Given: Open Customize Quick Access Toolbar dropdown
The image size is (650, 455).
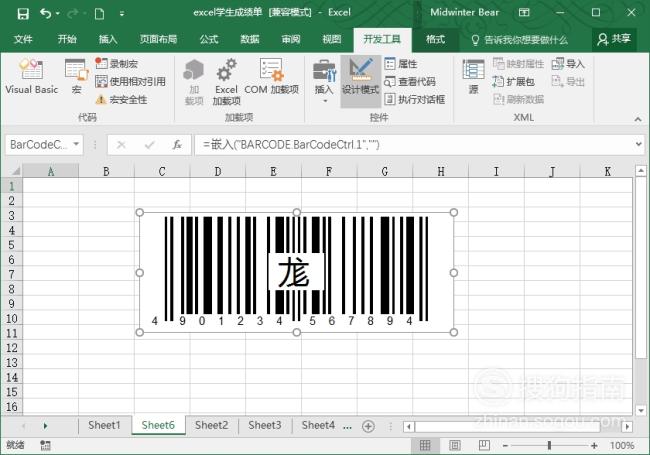Looking at the screenshot, I should (x=121, y=14).
